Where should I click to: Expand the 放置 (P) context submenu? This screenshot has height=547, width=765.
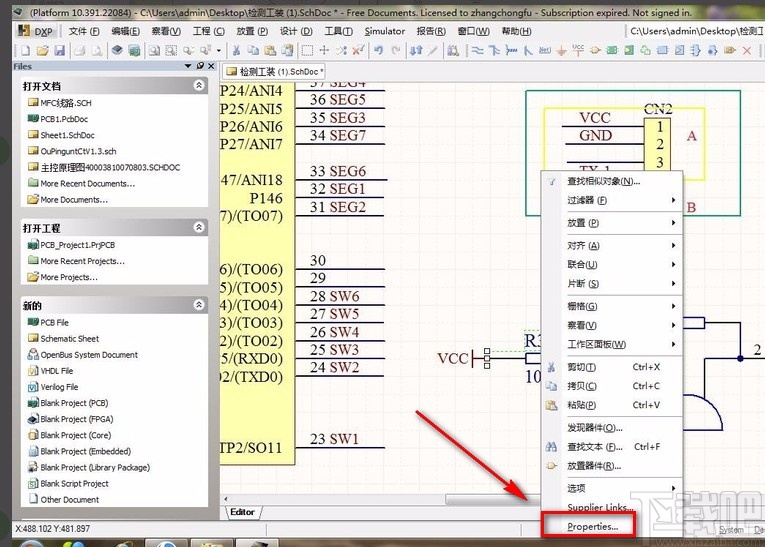click(x=614, y=223)
